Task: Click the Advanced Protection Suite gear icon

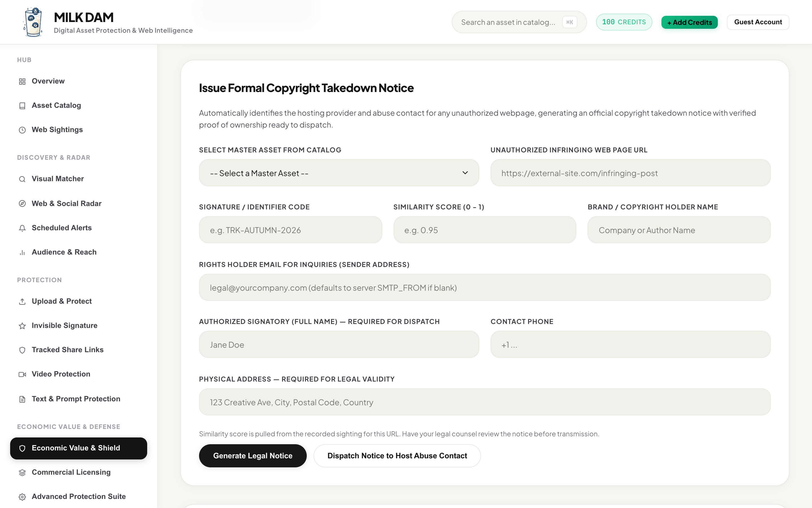Action: (x=22, y=497)
